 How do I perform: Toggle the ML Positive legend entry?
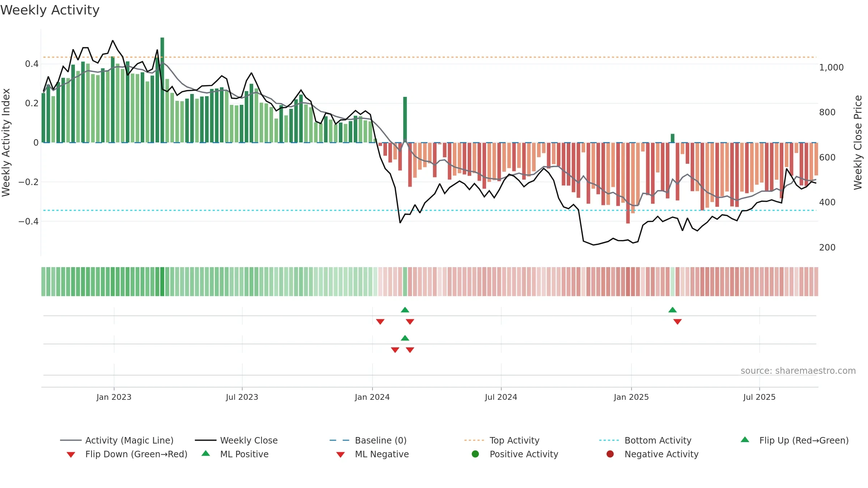click(x=235, y=454)
